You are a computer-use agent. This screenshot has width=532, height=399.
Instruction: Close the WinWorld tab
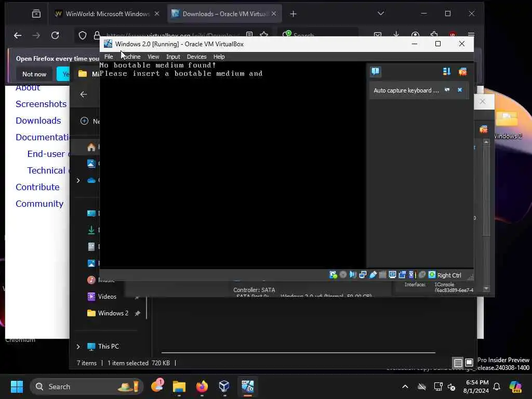pos(157,14)
